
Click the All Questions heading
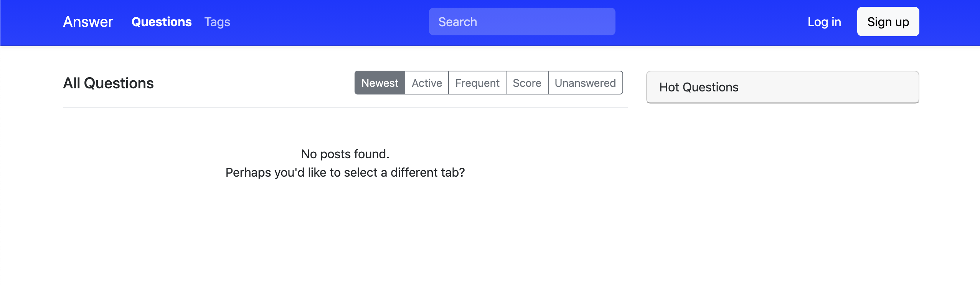(108, 83)
